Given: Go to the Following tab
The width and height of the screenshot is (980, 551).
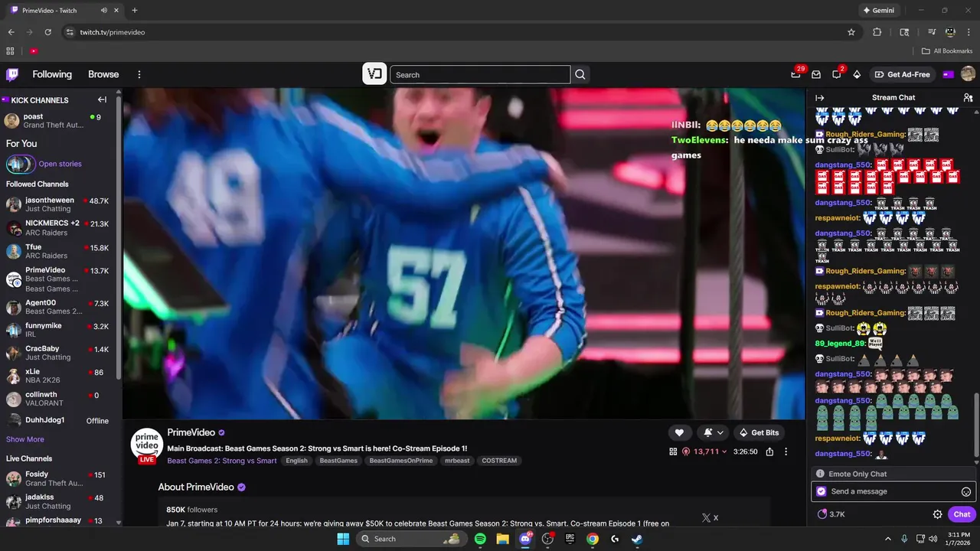Looking at the screenshot, I should tap(52, 74).
